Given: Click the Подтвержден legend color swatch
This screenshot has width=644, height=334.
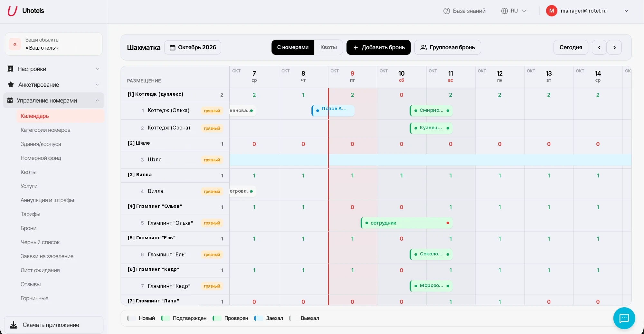Looking at the screenshot, I should pos(166,318).
